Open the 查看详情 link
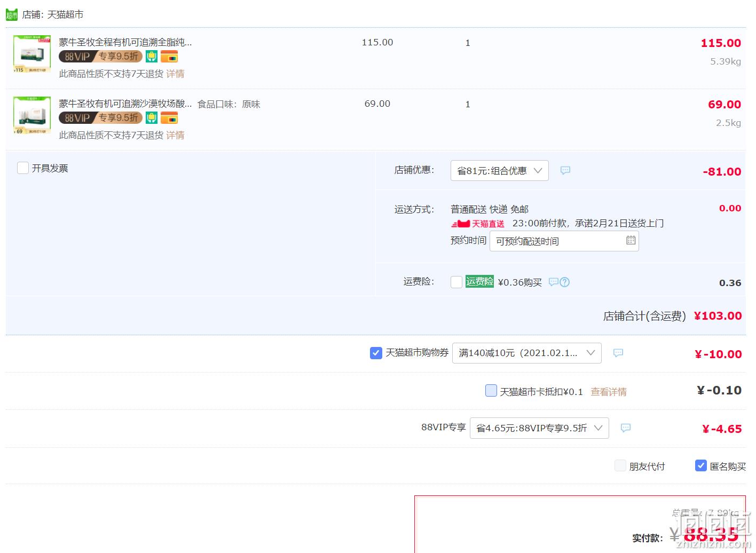The image size is (756, 553). 609,392
